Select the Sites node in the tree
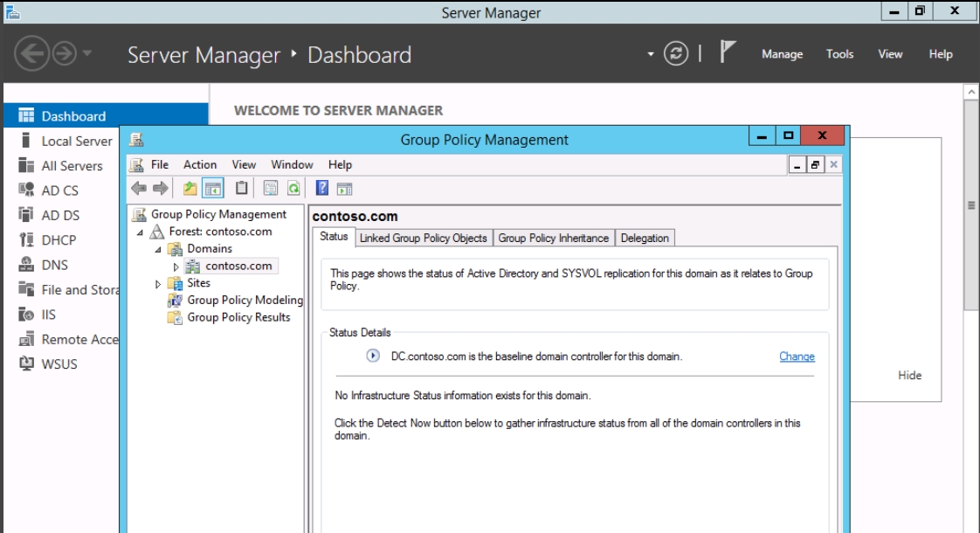The height and width of the screenshot is (533, 980). point(198,283)
